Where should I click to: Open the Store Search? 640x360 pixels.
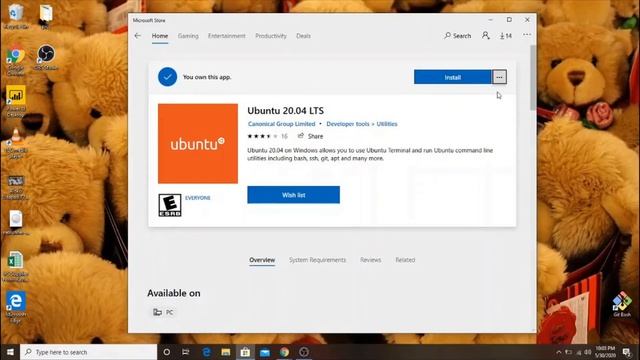[x=458, y=36]
